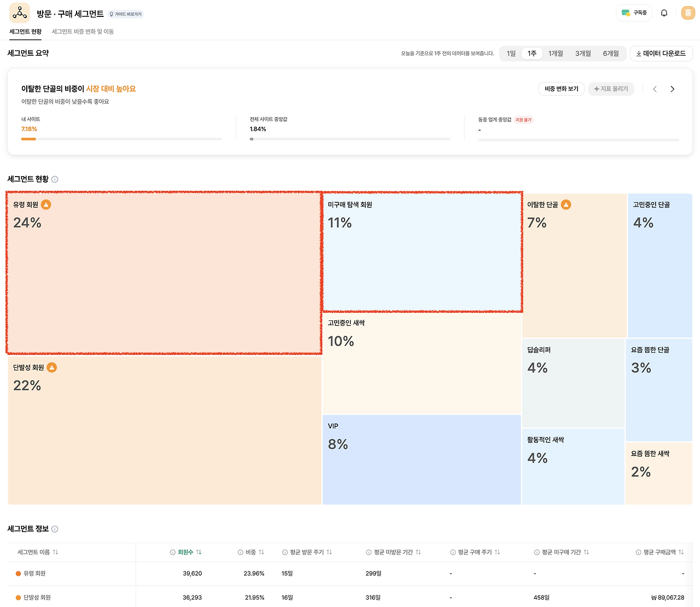Viewport: 700px width, 607px height.
Task: Click the 평균 구매 주기 info icon
Action: click(x=453, y=552)
